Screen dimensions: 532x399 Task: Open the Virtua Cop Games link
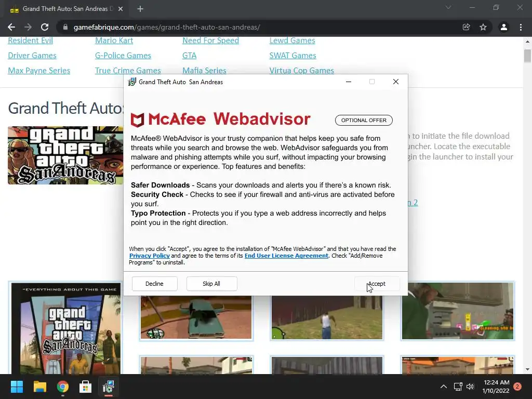click(x=302, y=71)
